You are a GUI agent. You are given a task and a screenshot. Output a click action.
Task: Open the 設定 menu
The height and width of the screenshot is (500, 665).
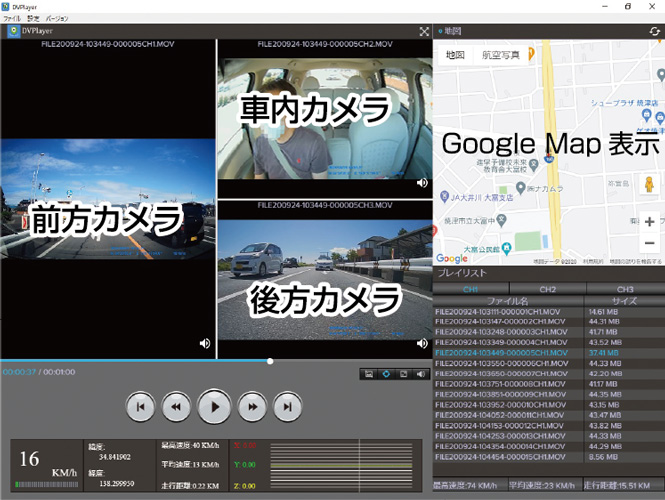pos(34,19)
